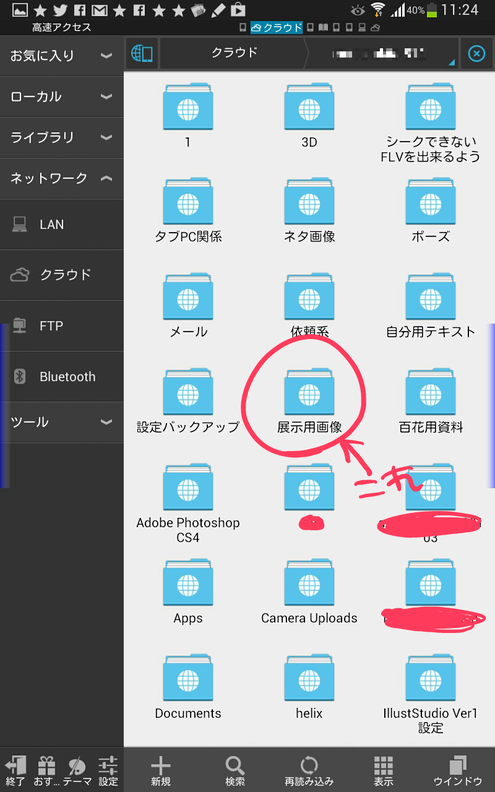Tap the globe and device icon in the address bar

click(141, 53)
